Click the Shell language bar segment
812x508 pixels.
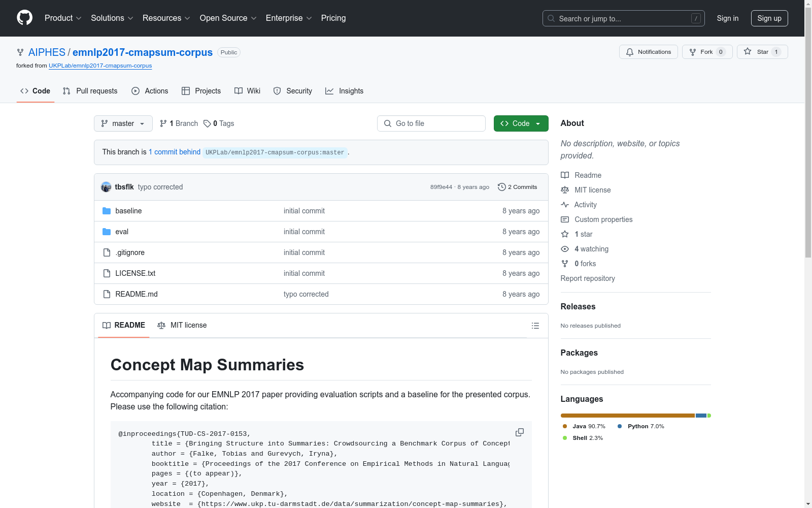[x=709, y=416]
